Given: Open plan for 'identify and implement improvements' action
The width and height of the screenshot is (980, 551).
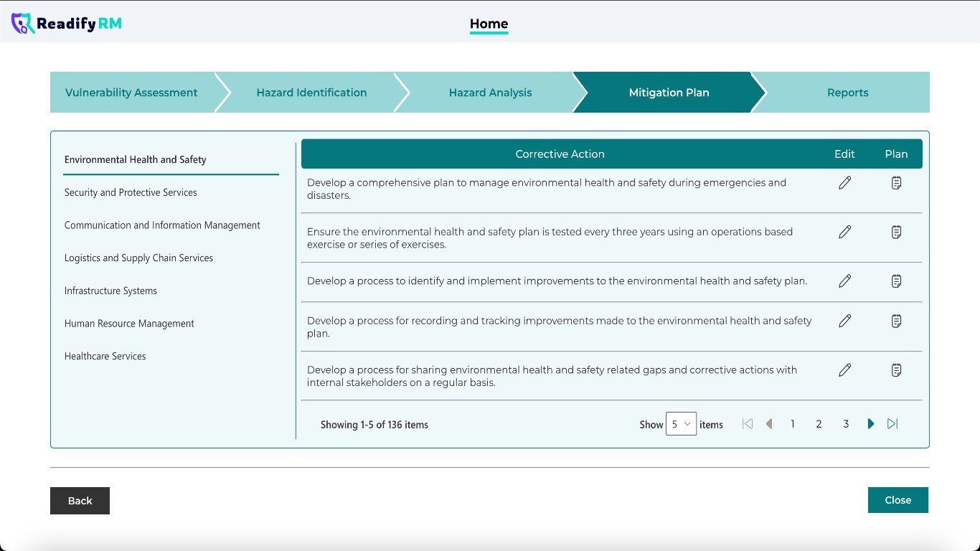Looking at the screenshot, I should pos(896,281).
